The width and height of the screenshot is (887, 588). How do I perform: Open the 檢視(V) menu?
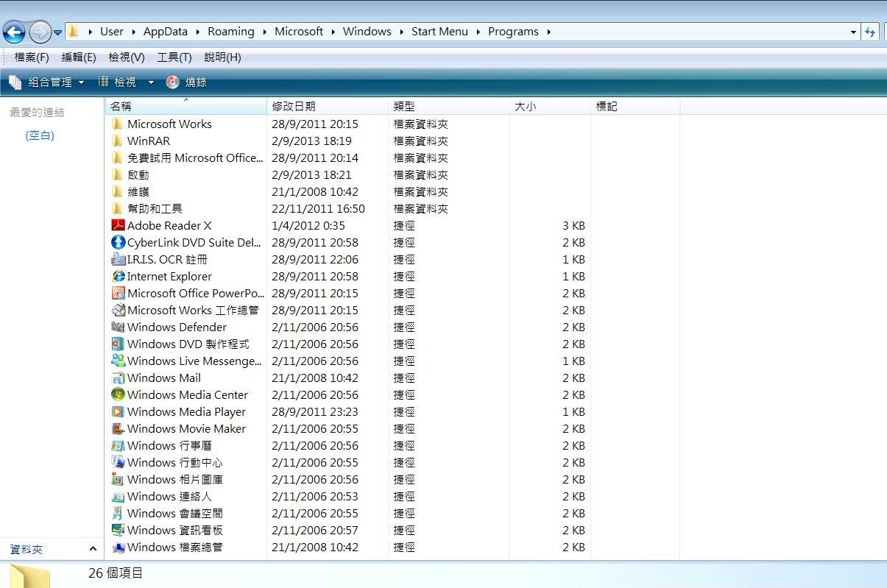pos(126,57)
